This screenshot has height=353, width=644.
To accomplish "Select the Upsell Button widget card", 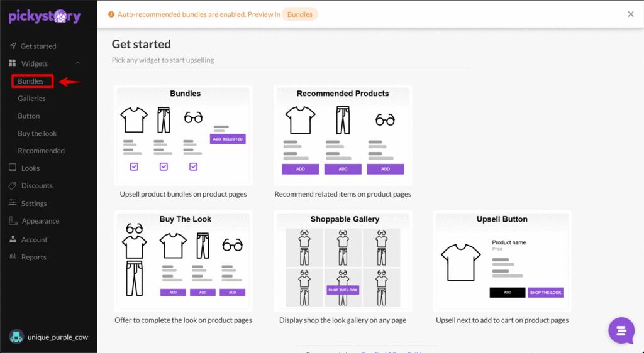I will [502, 261].
